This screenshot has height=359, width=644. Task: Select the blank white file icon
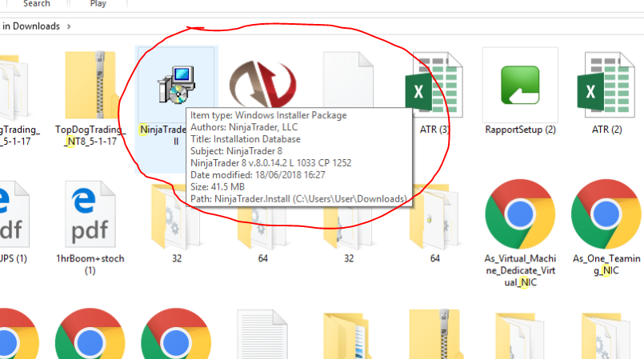tap(348, 80)
